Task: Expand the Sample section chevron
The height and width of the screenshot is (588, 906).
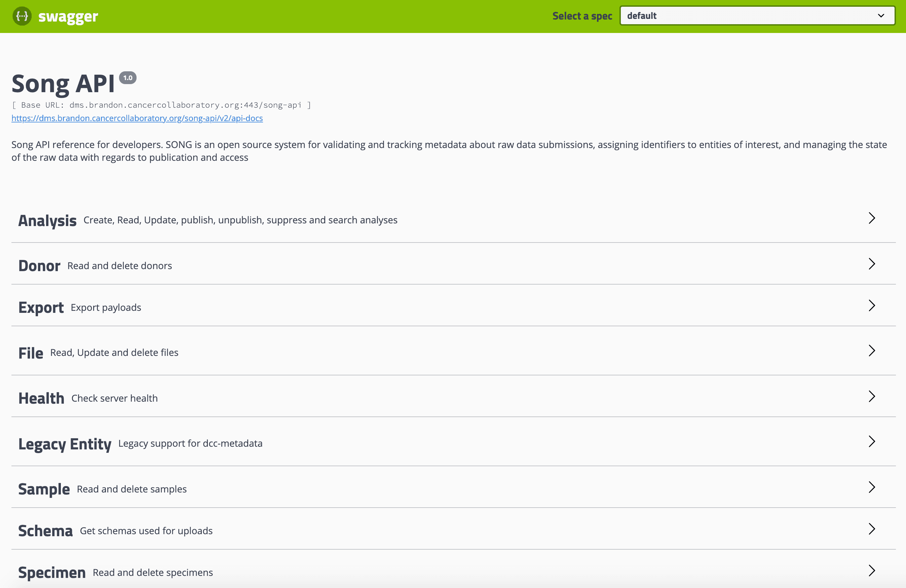Action: 872,487
